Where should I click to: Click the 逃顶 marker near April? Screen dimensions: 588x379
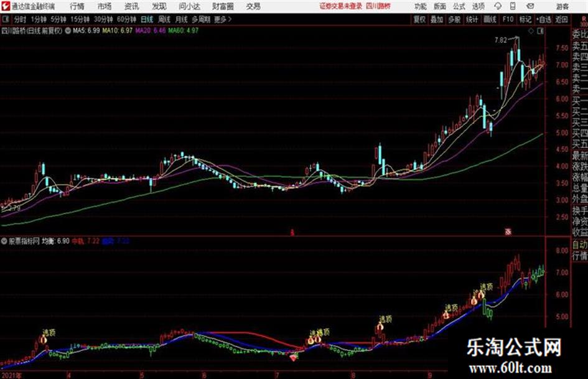pyautogui.click(x=49, y=332)
